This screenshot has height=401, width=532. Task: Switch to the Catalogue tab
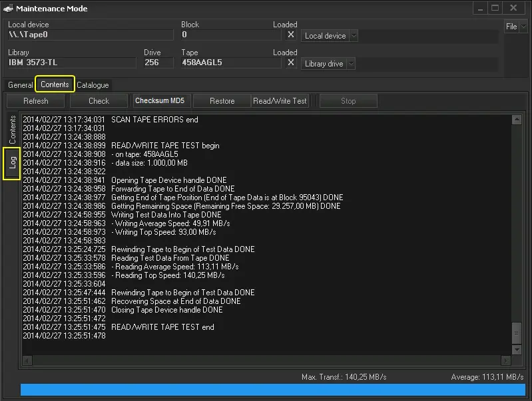tap(92, 85)
